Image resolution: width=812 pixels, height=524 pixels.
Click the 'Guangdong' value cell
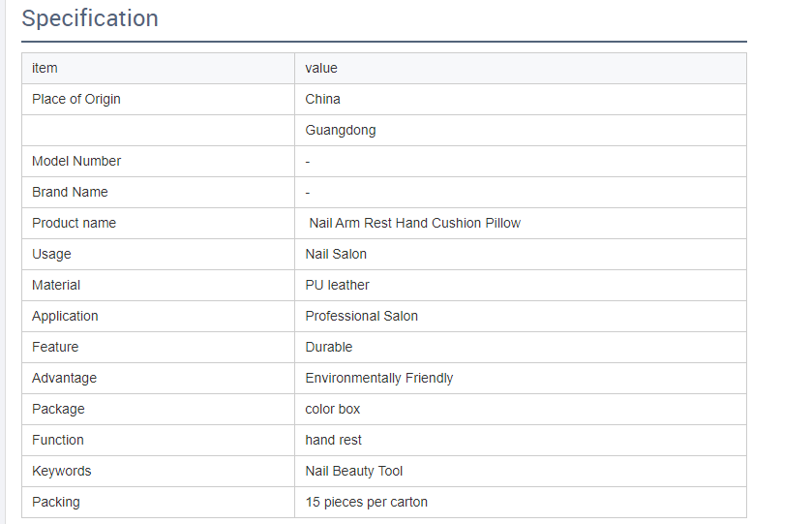(x=521, y=131)
